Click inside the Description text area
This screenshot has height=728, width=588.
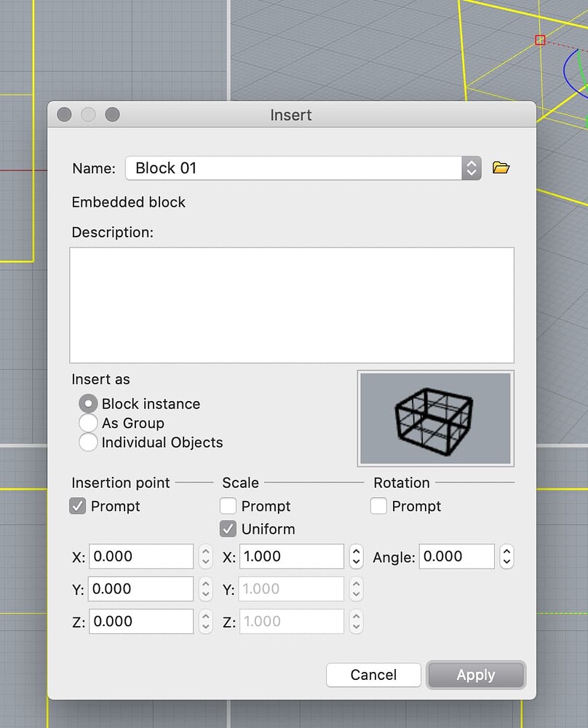pos(291,304)
